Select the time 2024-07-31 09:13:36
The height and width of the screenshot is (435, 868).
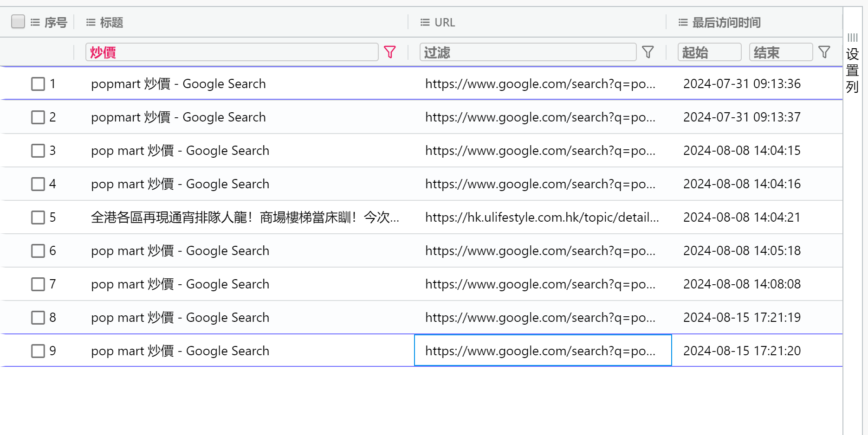742,84
